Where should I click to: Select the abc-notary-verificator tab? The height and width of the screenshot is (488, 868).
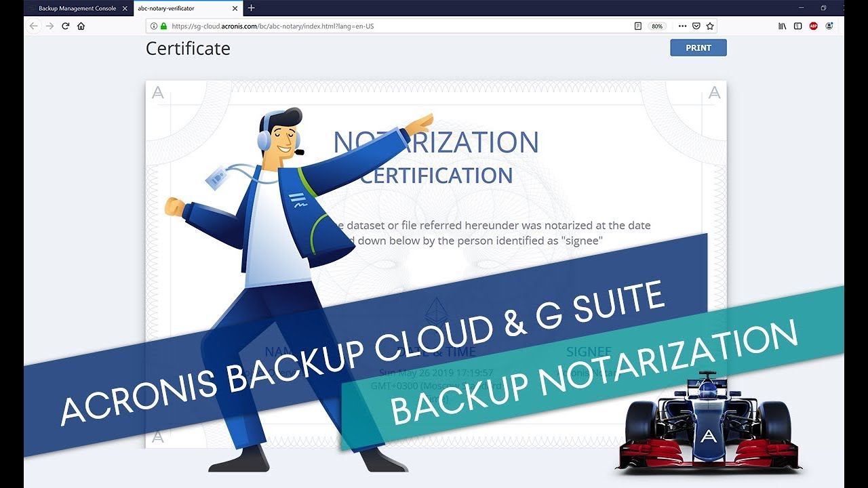pyautogui.click(x=189, y=8)
